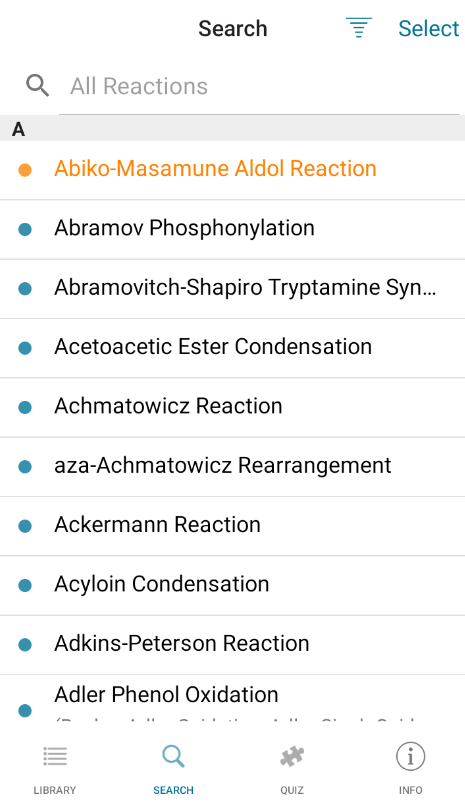Open the filter options icon

tap(359, 28)
